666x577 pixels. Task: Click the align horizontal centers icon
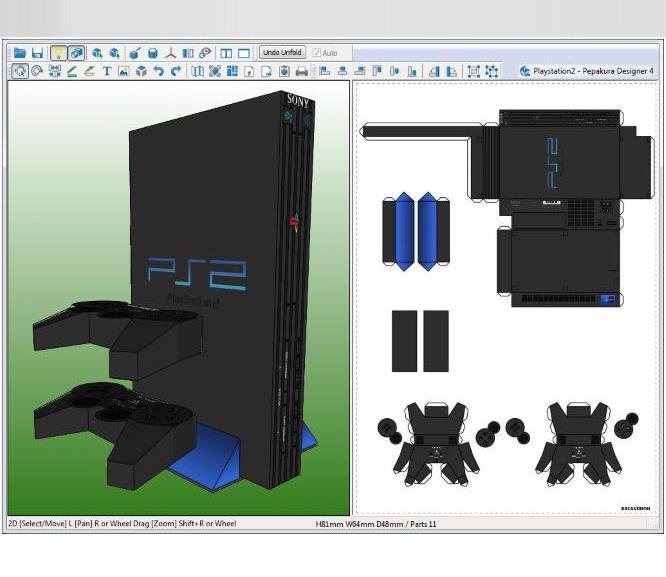342,71
